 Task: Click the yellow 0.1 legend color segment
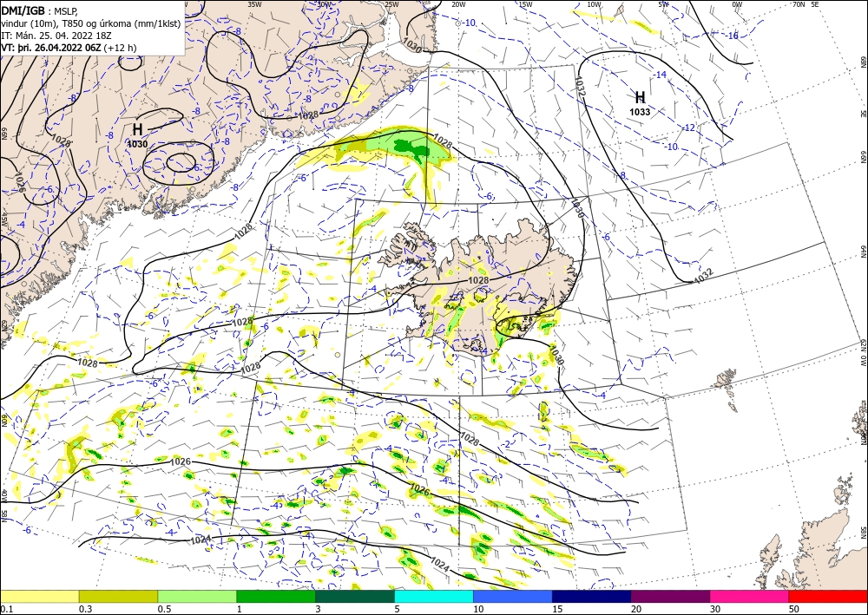pyautogui.click(x=39, y=596)
